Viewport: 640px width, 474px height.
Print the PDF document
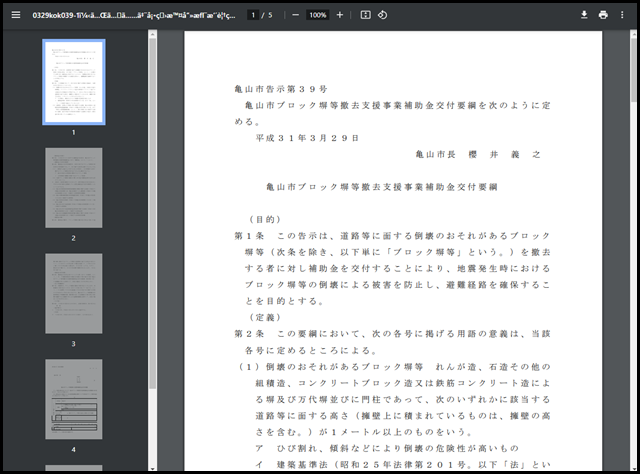pyautogui.click(x=603, y=15)
